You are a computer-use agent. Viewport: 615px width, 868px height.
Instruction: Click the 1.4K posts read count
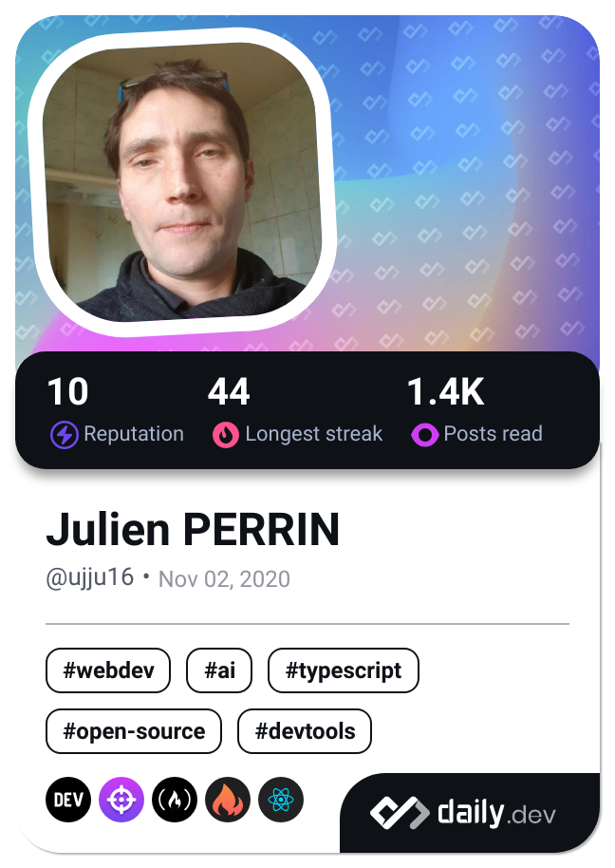[446, 392]
